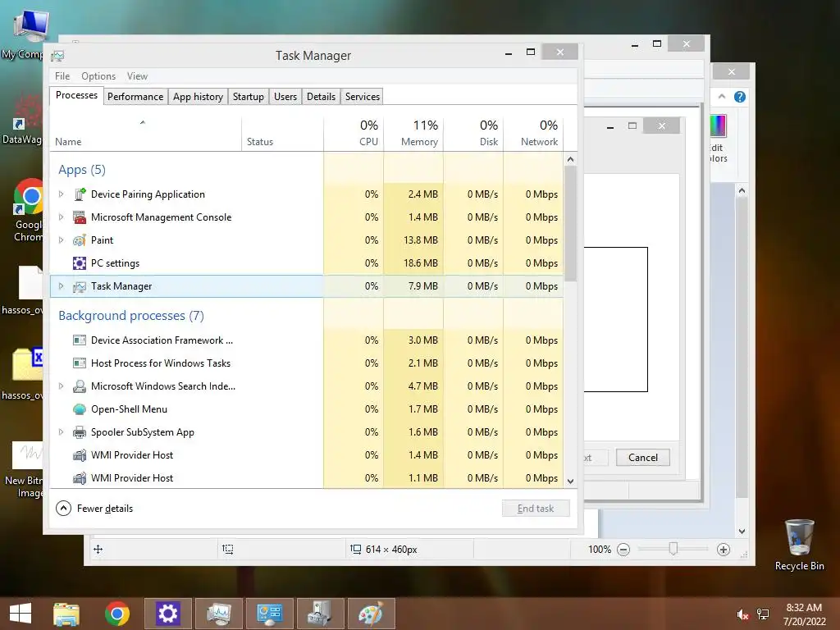Viewport: 840px width, 630px height.
Task: Open the File menu
Action: tap(62, 76)
